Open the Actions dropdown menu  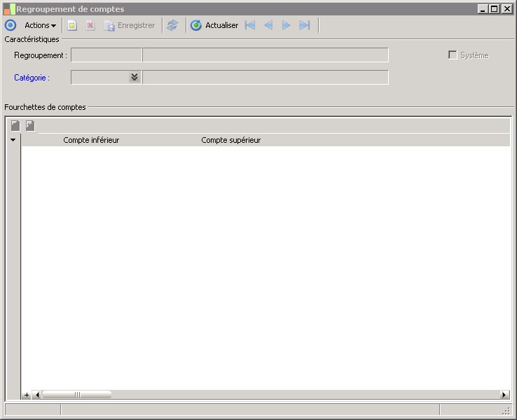(x=40, y=25)
